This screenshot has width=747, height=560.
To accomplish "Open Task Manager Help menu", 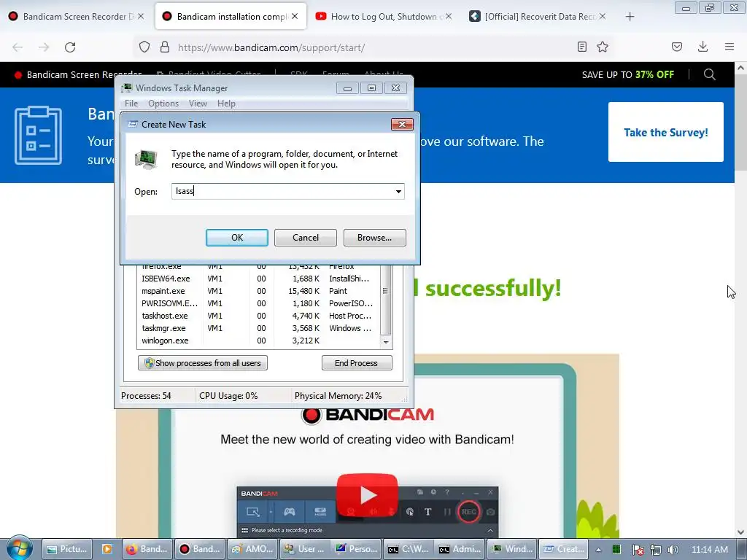I will pos(226,104).
